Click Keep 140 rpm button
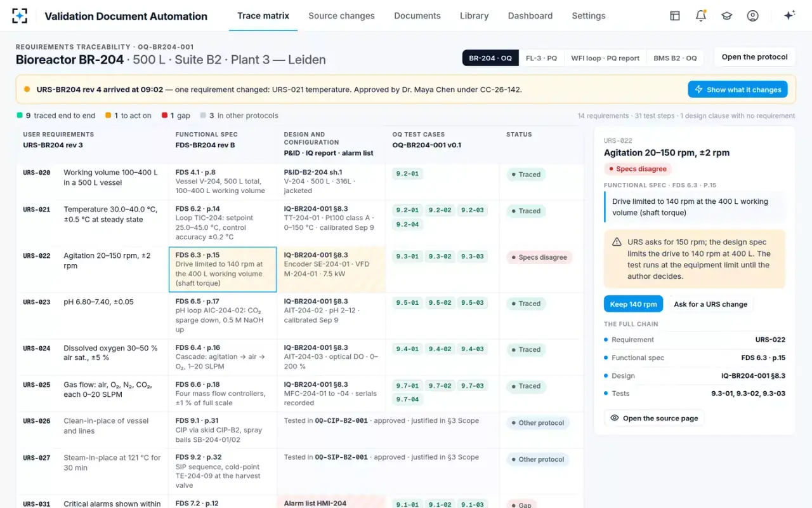This screenshot has height=508, width=812. click(x=633, y=304)
